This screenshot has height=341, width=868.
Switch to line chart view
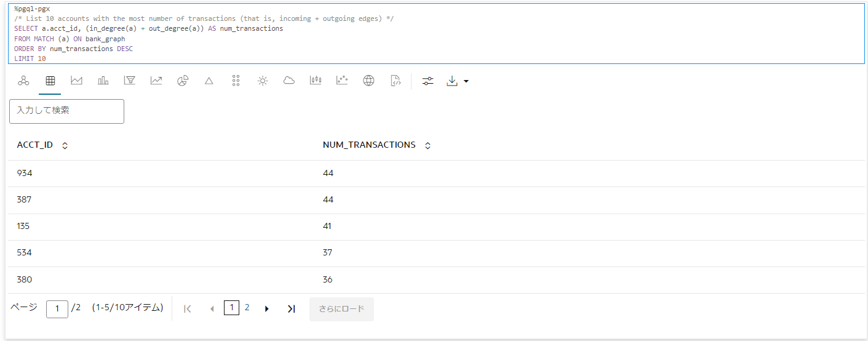156,81
